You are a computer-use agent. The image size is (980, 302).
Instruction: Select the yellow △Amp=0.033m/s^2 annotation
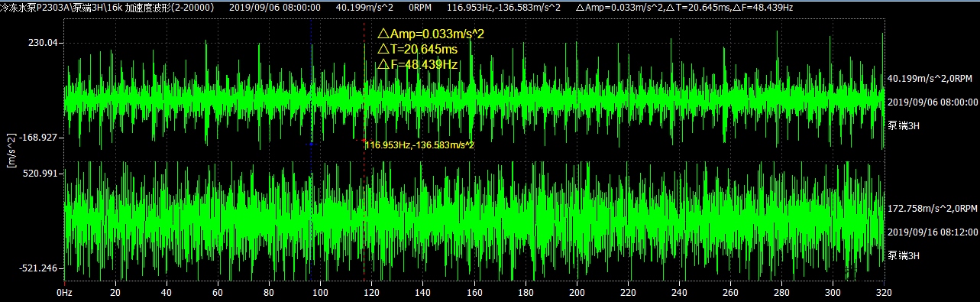[x=431, y=34]
